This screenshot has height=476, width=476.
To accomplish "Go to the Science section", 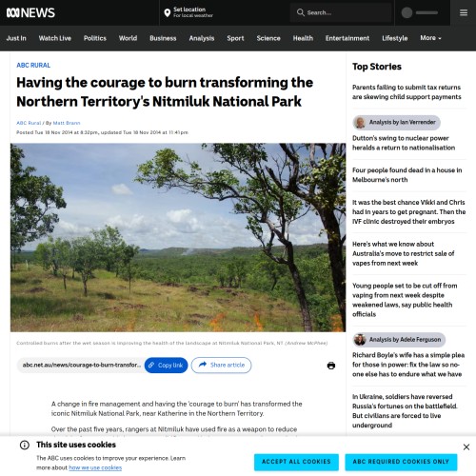I will coord(268,38).
